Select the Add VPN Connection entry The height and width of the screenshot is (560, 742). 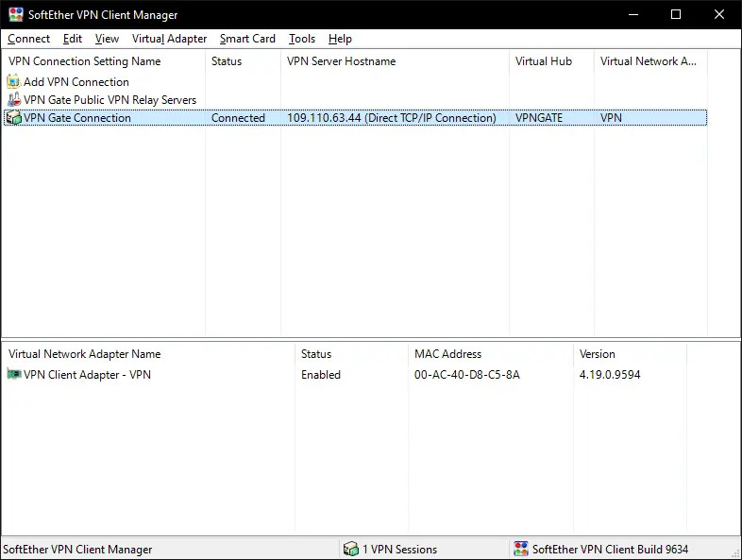click(x=76, y=82)
